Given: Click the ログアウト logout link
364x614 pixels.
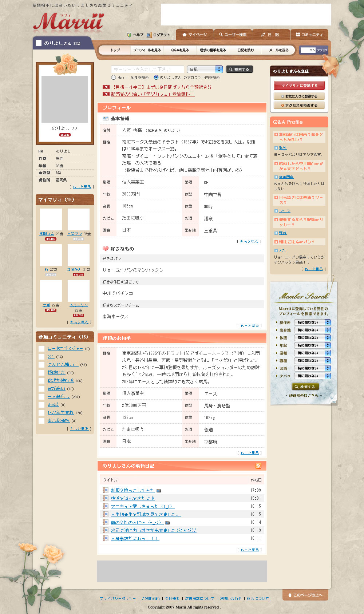Looking at the screenshot, I should point(158,35).
